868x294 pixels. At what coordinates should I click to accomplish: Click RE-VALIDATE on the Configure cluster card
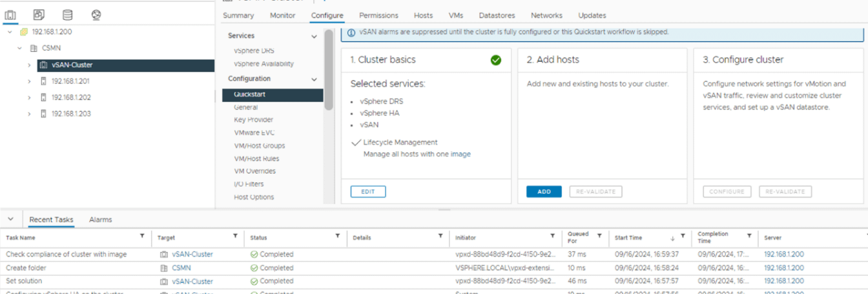[x=785, y=192]
